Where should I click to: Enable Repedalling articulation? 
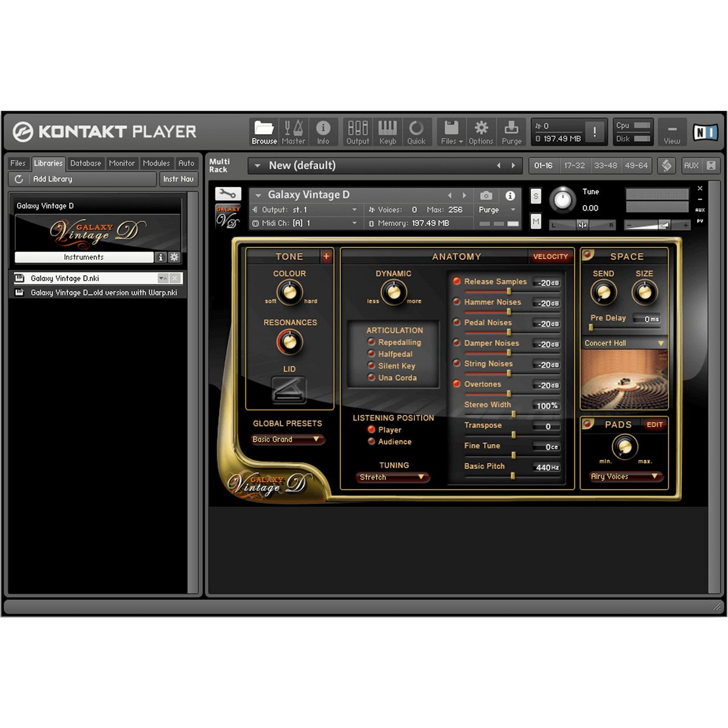click(x=371, y=342)
